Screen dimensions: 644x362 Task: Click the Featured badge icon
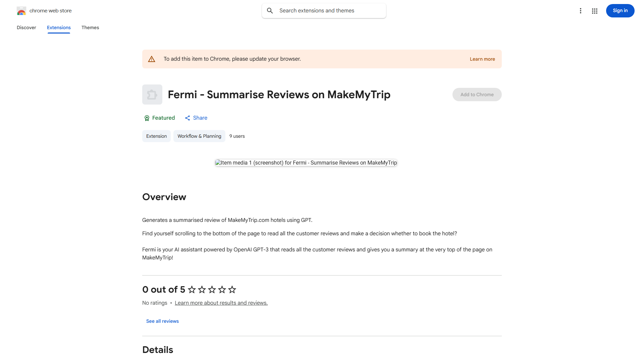147,118
